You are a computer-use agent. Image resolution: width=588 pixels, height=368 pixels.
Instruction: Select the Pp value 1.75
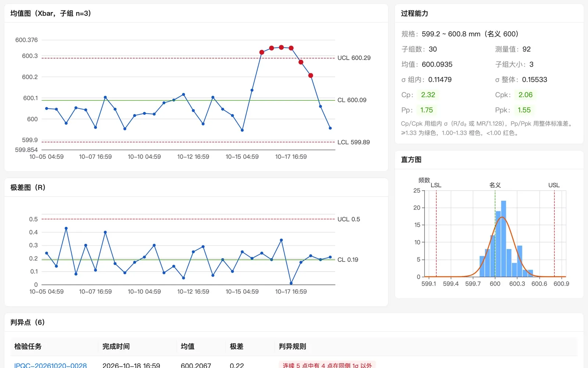point(426,110)
